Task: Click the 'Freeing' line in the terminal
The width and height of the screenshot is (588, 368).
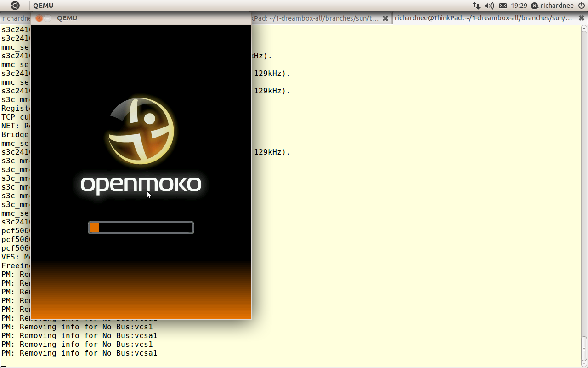Action: tap(16, 266)
